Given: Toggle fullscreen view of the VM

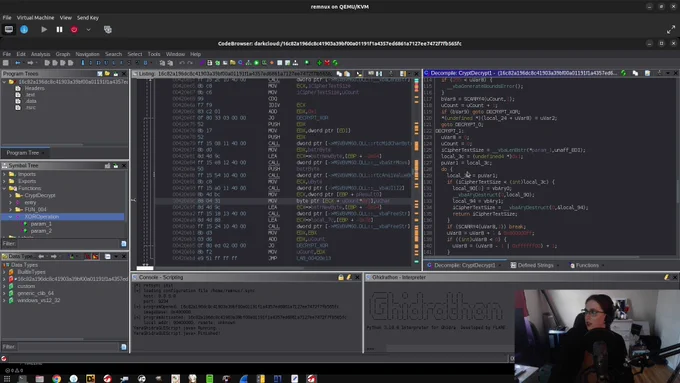Looking at the screenshot, I should [x=670, y=29].
